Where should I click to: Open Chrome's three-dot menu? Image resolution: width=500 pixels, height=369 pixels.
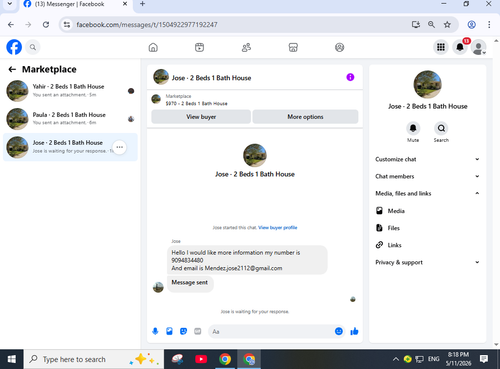pyautogui.click(x=489, y=25)
